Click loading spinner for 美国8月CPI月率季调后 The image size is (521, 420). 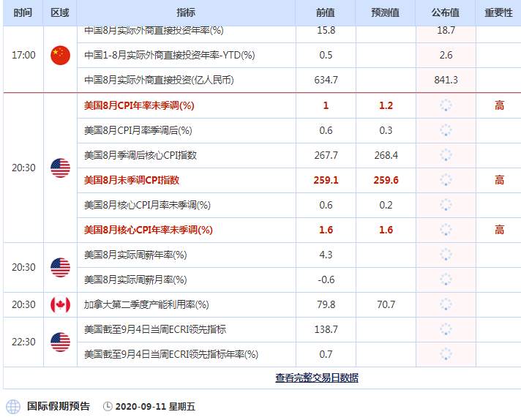446,130
